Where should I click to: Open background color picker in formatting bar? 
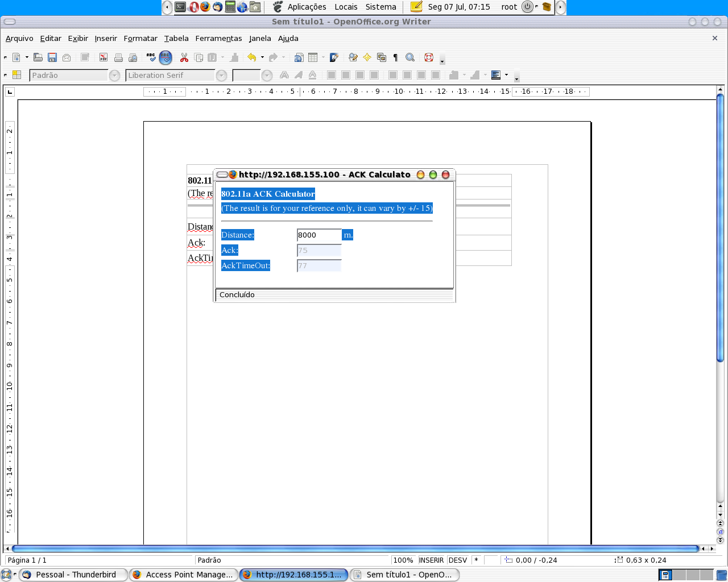[496, 75]
